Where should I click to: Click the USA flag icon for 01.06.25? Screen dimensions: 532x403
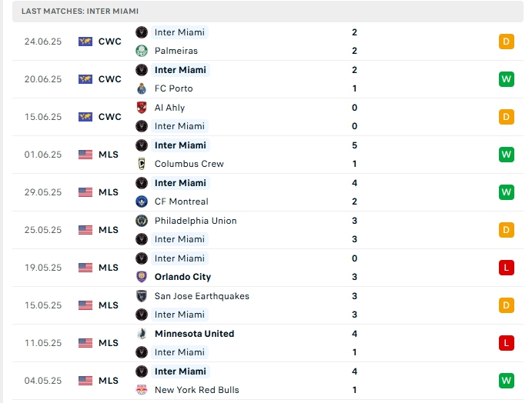[85, 155]
